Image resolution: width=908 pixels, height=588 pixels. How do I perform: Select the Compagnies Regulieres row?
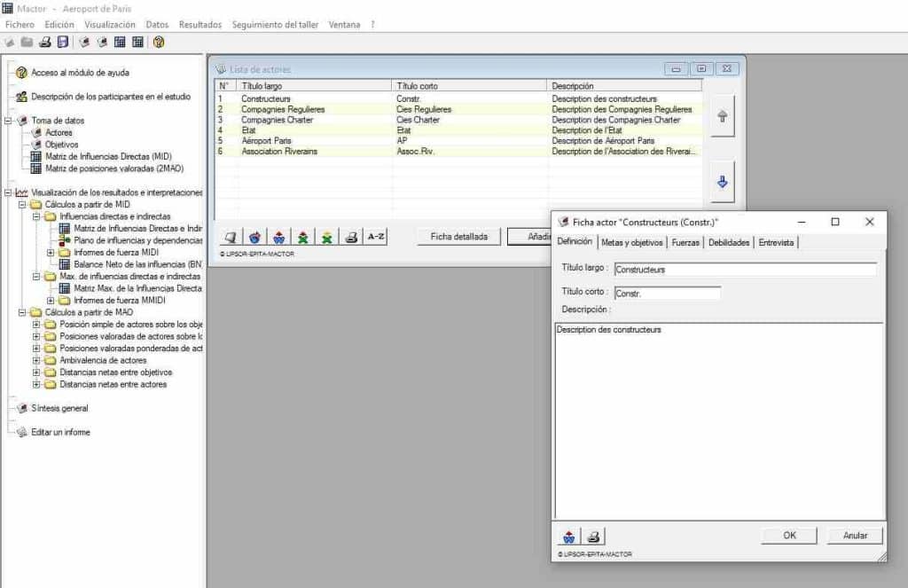458,109
